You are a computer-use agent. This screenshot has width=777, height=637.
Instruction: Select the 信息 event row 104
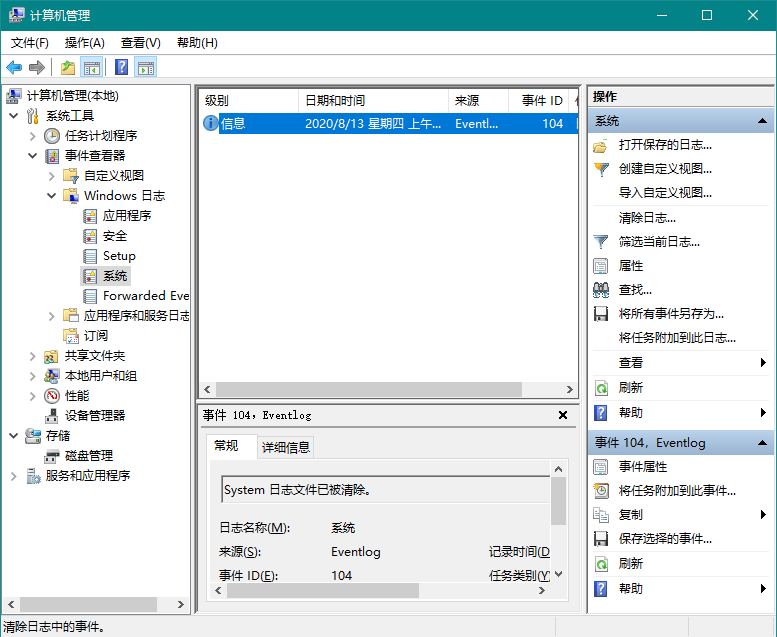pyautogui.click(x=388, y=123)
